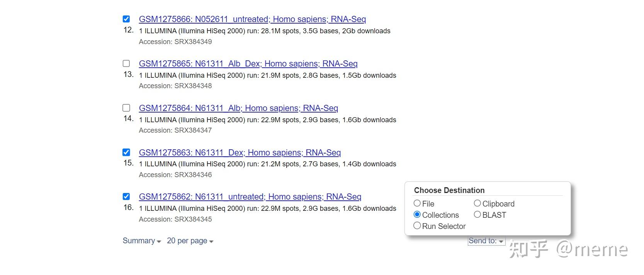
Task: Check the GSM1275865 N61311_Alb_Dex checkbox
Action: coord(126,63)
